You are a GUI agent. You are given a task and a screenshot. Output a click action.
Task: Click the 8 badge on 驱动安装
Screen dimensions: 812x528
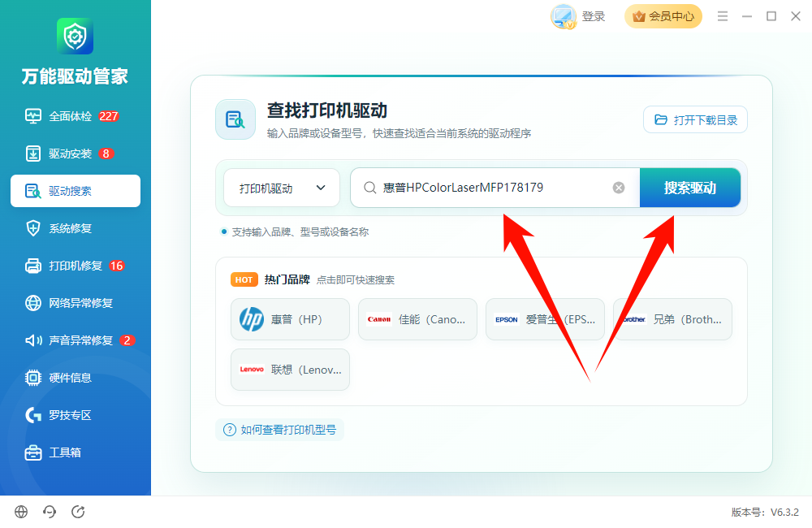click(106, 154)
